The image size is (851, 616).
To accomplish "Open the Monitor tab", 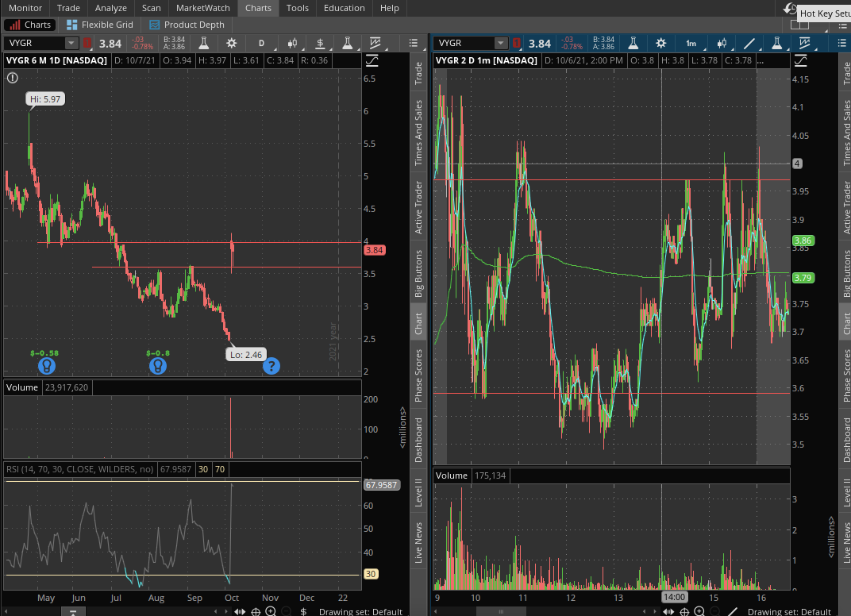I will [25, 8].
